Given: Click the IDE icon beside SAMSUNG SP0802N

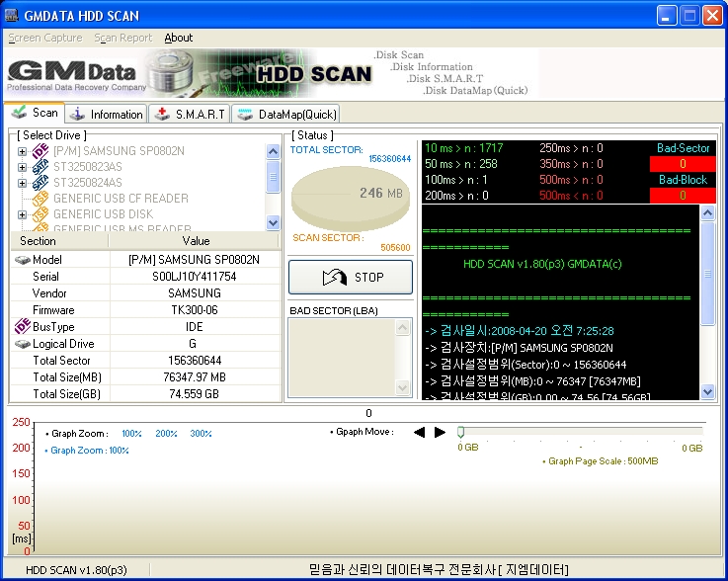Looking at the screenshot, I should (x=40, y=151).
